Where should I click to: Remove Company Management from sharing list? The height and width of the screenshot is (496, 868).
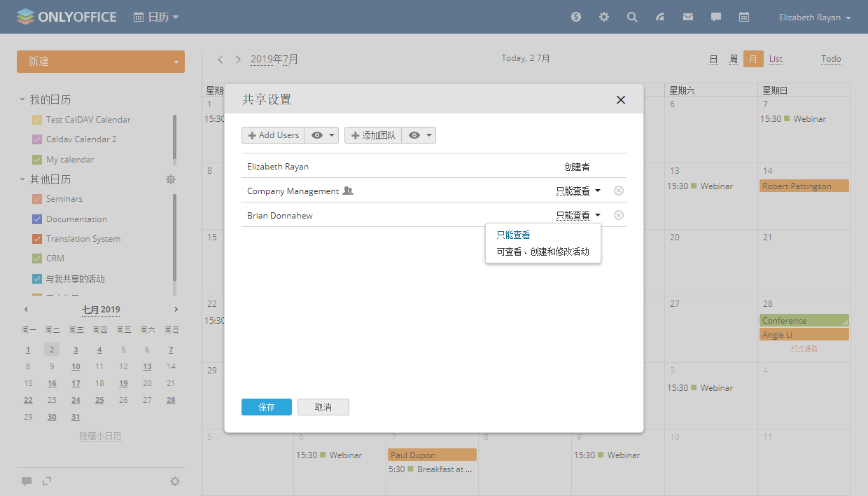point(619,191)
